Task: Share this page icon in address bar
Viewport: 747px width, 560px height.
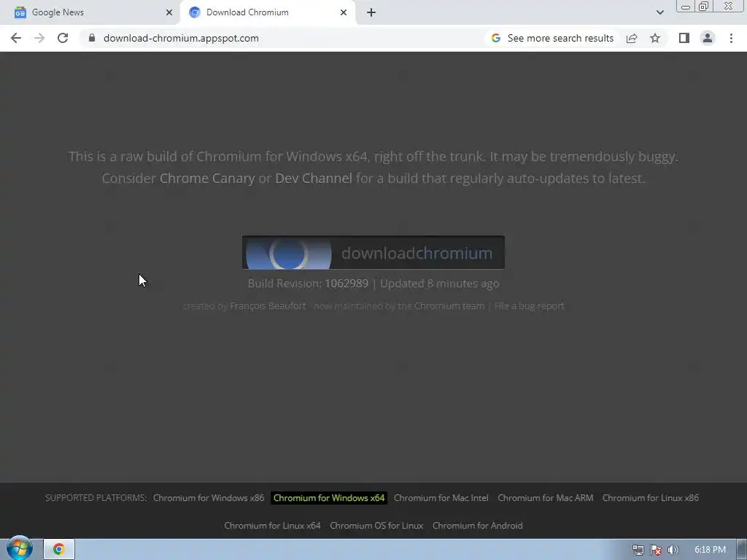Action: 632,38
